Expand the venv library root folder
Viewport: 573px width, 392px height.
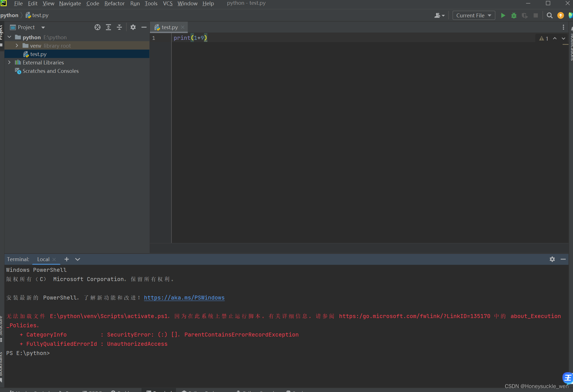point(17,45)
